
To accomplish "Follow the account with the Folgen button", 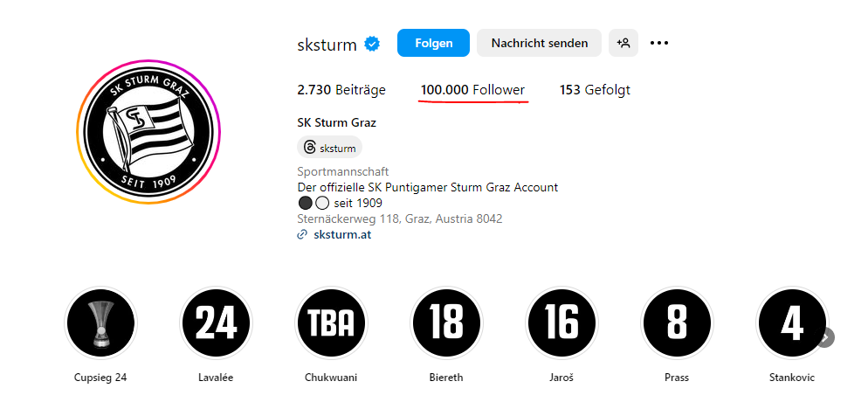I will (433, 43).
